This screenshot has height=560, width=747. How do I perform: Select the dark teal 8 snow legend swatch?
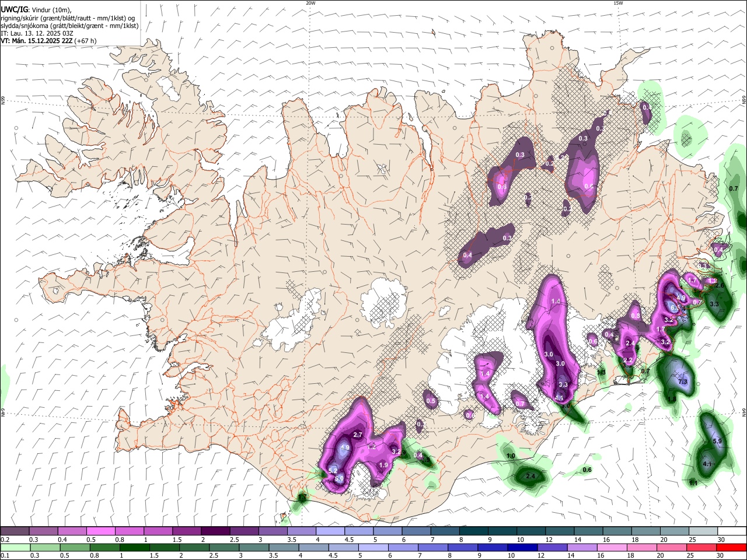(474, 531)
